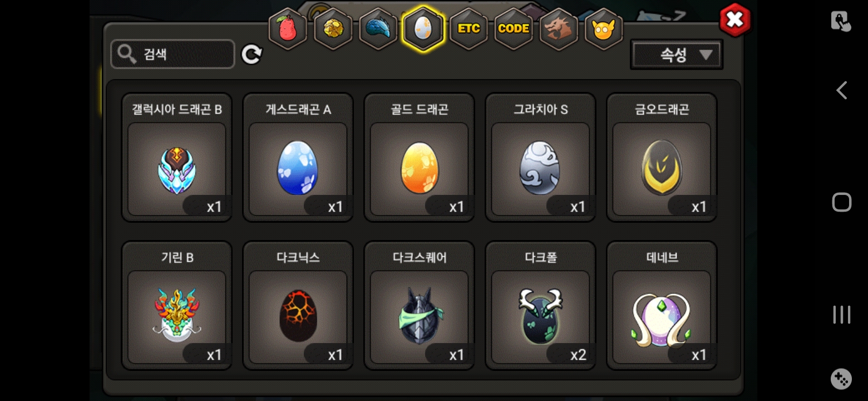Open the red fruit food tab
Viewport: 868px width, 401px height.
(288, 28)
